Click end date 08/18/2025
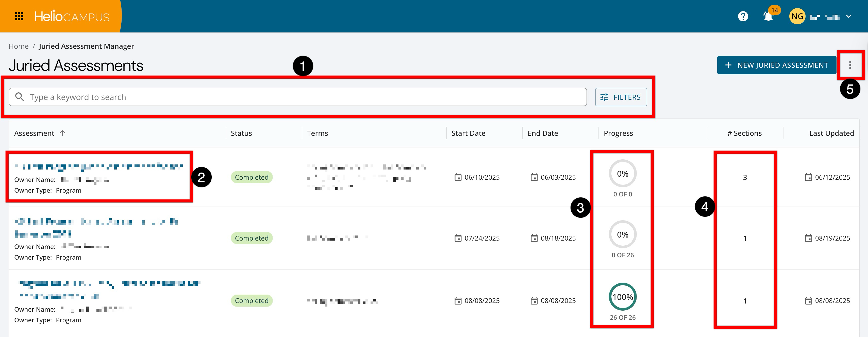868x337 pixels. [558, 238]
